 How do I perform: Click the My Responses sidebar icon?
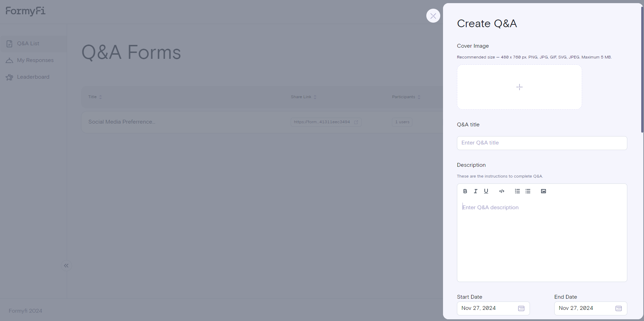[9, 61]
